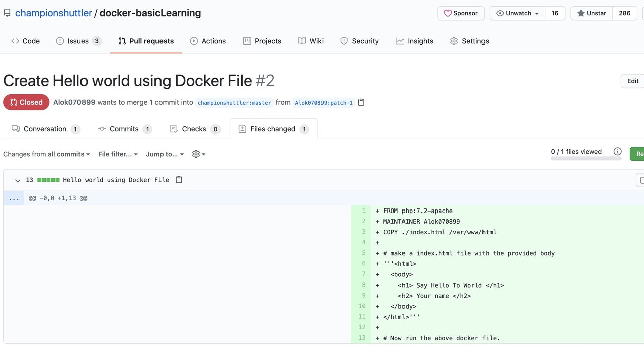Open the Security tab
This screenshot has width=644, height=350.
click(x=359, y=41)
